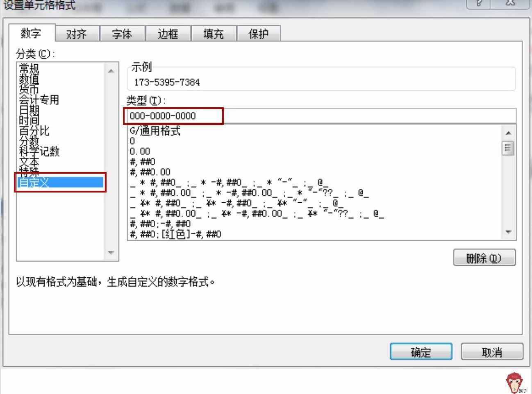Select 会计专用 category

pos(39,100)
